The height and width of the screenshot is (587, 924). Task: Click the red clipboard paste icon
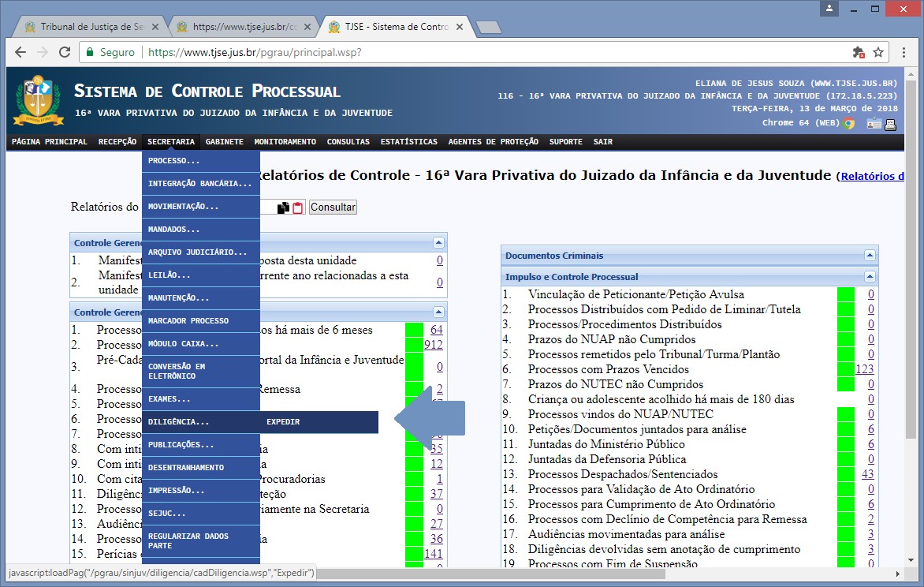pyautogui.click(x=298, y=208)
